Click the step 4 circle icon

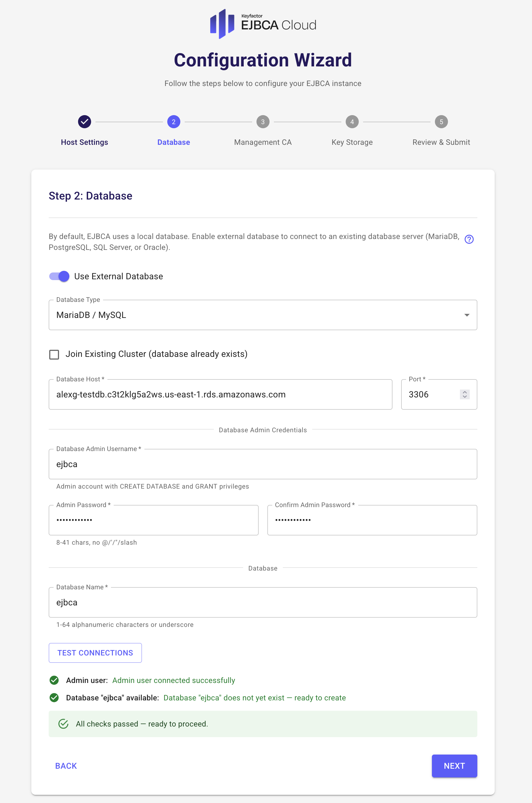(x=352, y=122)
